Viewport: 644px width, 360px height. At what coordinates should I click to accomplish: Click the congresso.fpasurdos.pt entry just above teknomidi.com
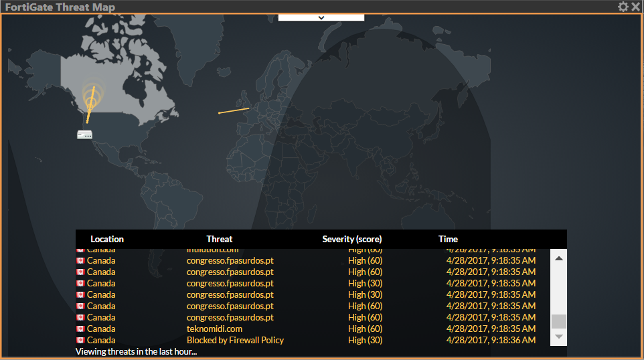point(230,318)
